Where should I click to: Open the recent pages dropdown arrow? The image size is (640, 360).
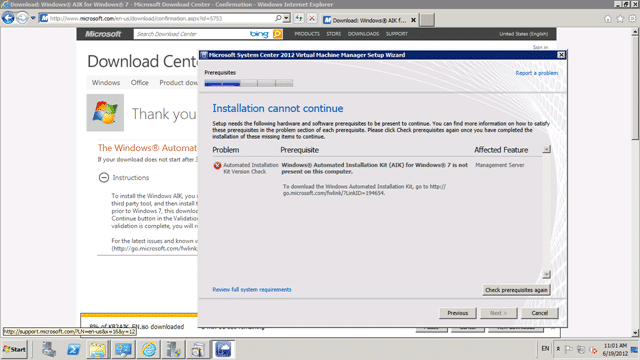33,18
